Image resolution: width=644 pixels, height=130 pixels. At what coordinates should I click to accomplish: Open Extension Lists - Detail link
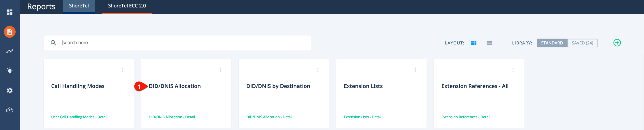pos(362,117)
